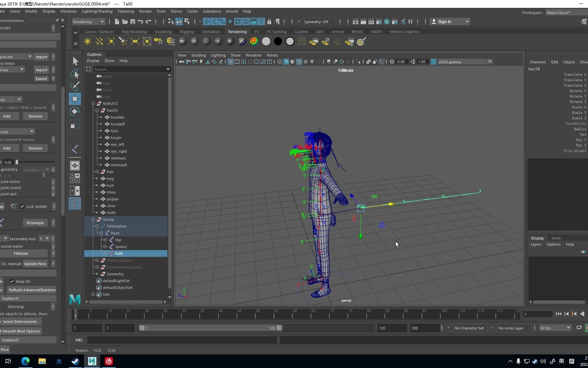Click the Undo icon in status line
588x368 pixels.
click(141, 21)
